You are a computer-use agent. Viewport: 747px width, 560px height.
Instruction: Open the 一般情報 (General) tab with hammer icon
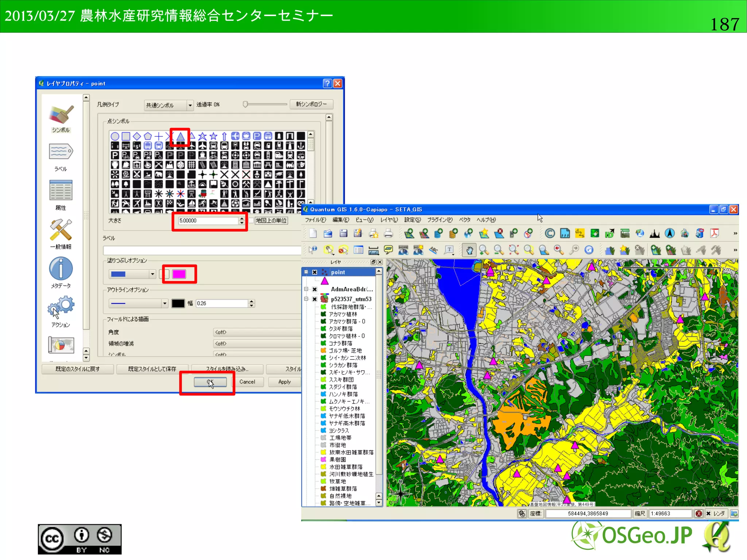(61, 235)
